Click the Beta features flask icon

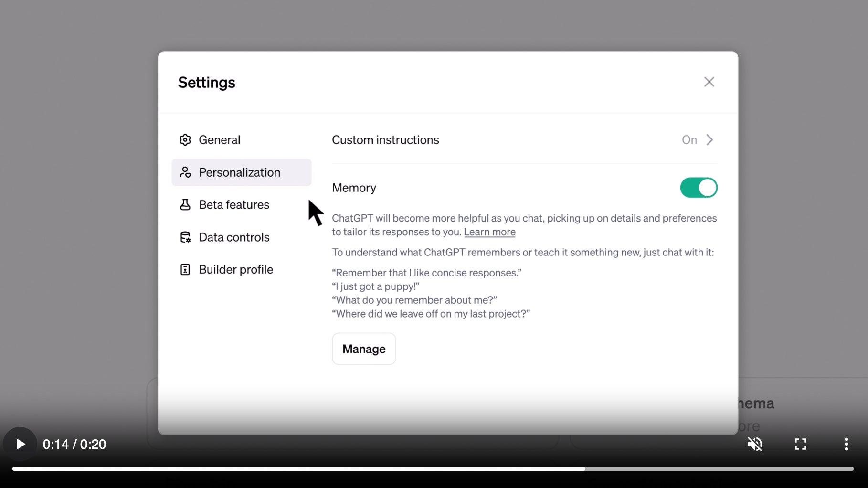point(185,205)
